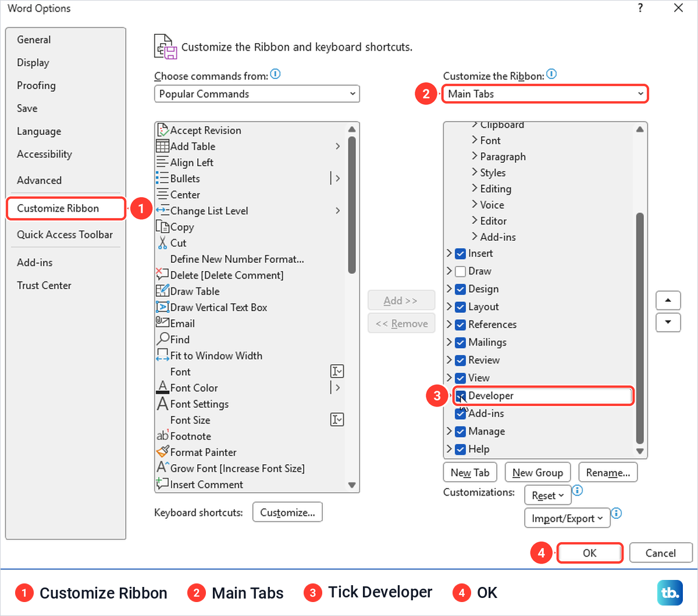
Task: Toggle the View tab checkbox
Action: 460,378
